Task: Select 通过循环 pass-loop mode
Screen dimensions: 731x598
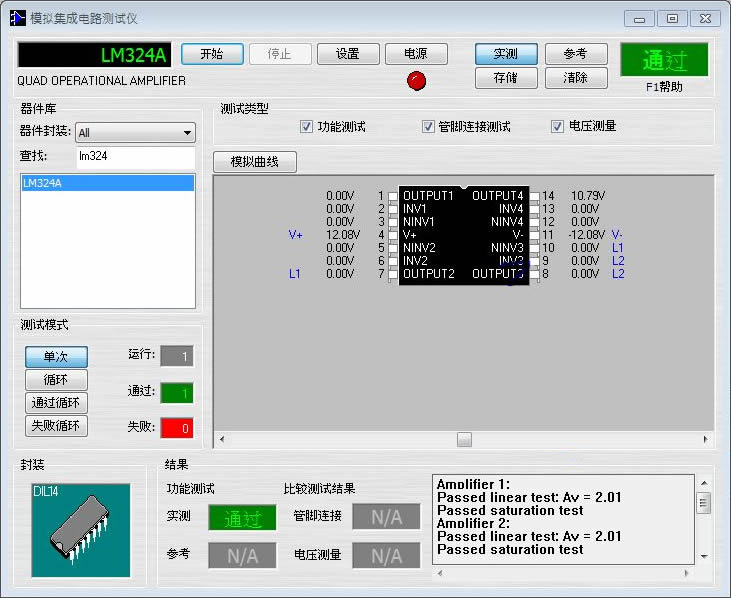Action: click(x=56, y=403)
